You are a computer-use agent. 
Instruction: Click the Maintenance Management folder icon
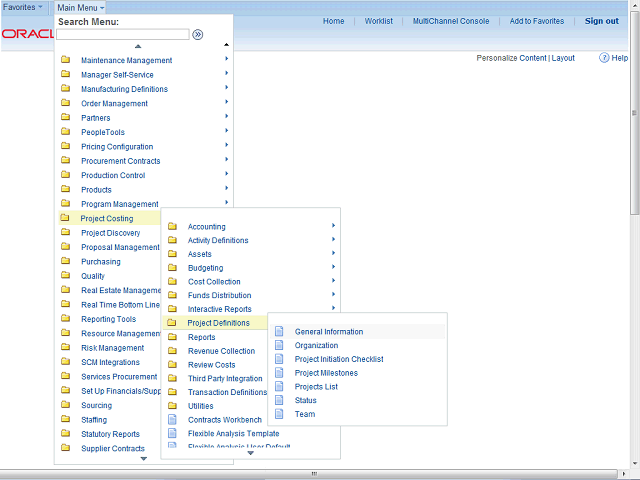point(65,60)
